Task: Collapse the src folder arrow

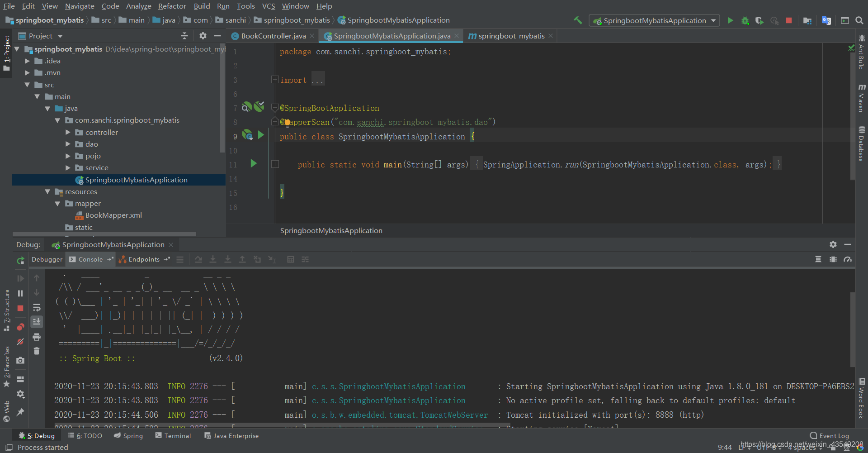Action: [x=27, y=85]
